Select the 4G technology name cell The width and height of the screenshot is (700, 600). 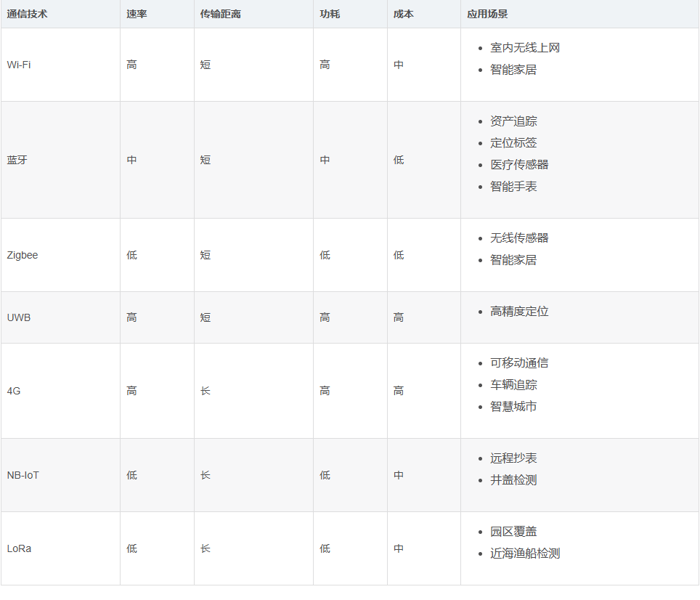coord(14,391)
